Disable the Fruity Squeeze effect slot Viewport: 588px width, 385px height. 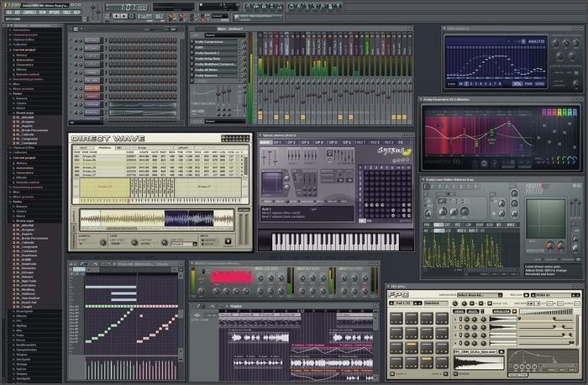coord(239,76)
